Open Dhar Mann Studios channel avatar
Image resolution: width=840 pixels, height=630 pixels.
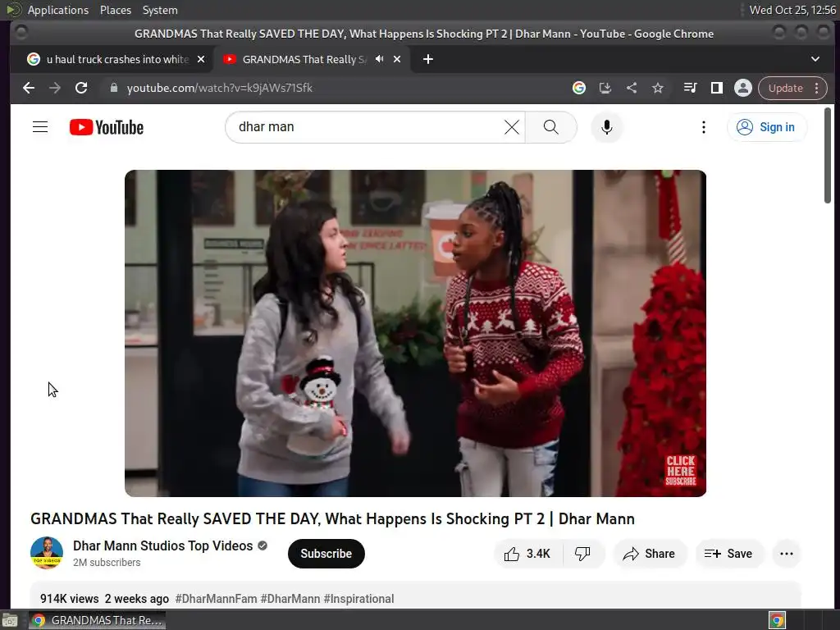47,553
